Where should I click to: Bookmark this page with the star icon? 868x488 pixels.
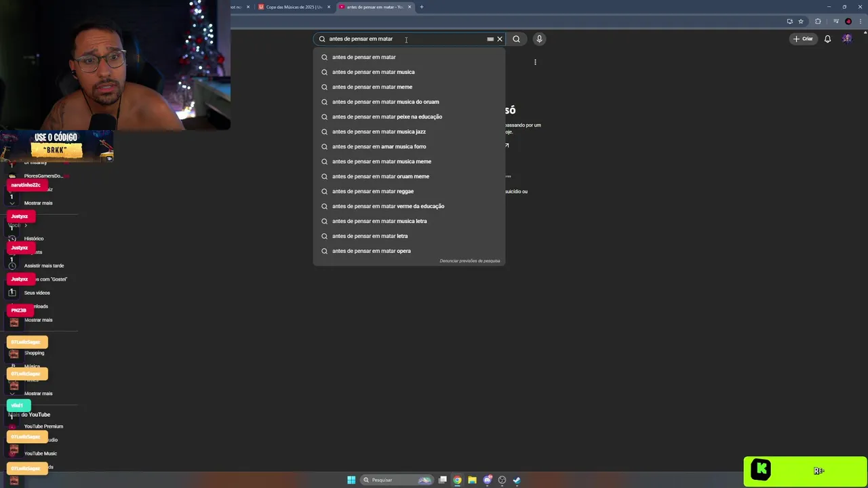[801, 22]
